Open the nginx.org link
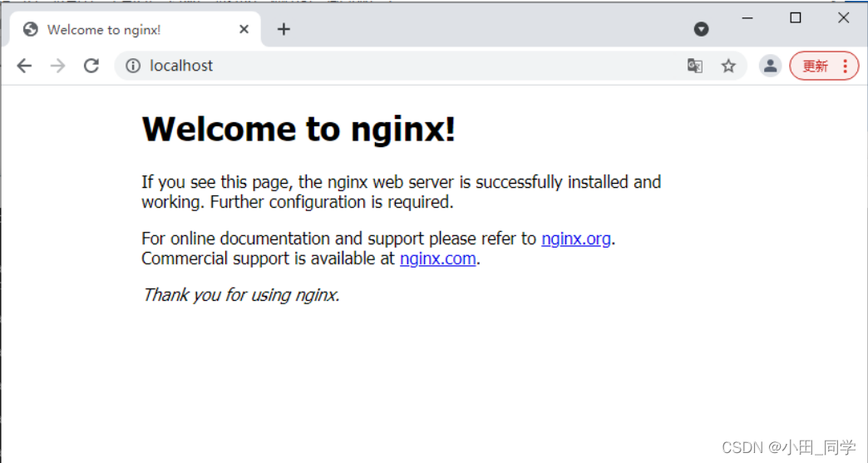Viewport: 868px width, 463px height. point(575,239)
